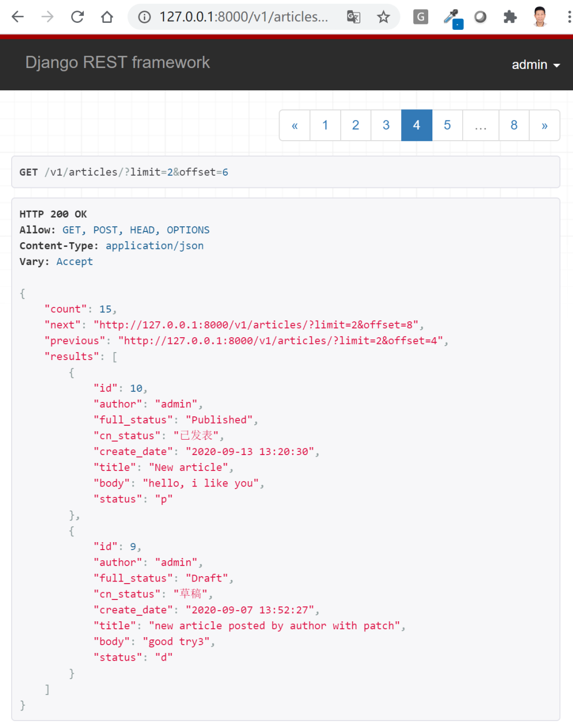573x728 pixels.
Task: Select pagination page 4 tab
Action: click(416, 125)
